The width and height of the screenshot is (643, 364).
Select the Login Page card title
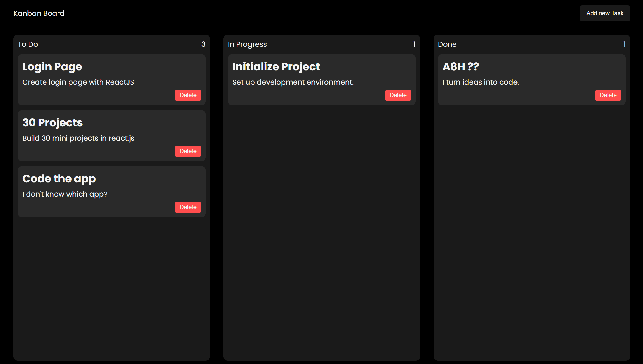52,67
